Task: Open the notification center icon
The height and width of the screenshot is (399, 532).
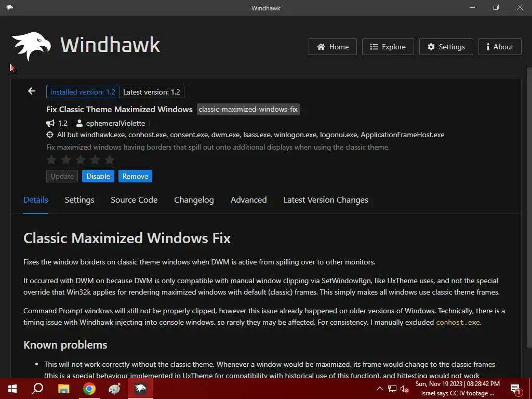Action: (515, 389)
